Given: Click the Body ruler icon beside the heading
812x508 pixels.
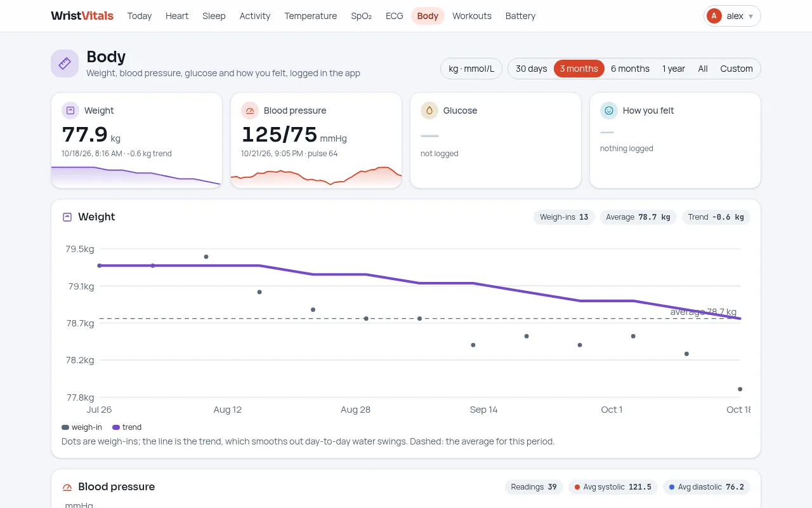Looking at the screenshot, I should (x=65, y=63).
